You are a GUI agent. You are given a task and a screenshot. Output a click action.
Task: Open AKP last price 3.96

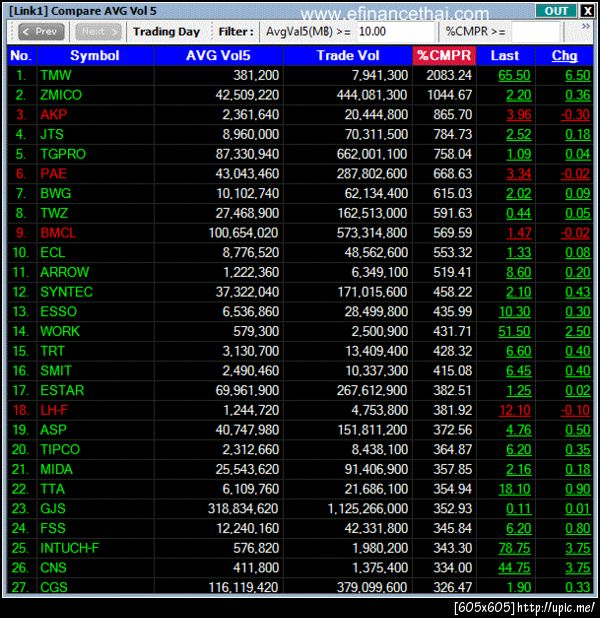coord(519,115)
